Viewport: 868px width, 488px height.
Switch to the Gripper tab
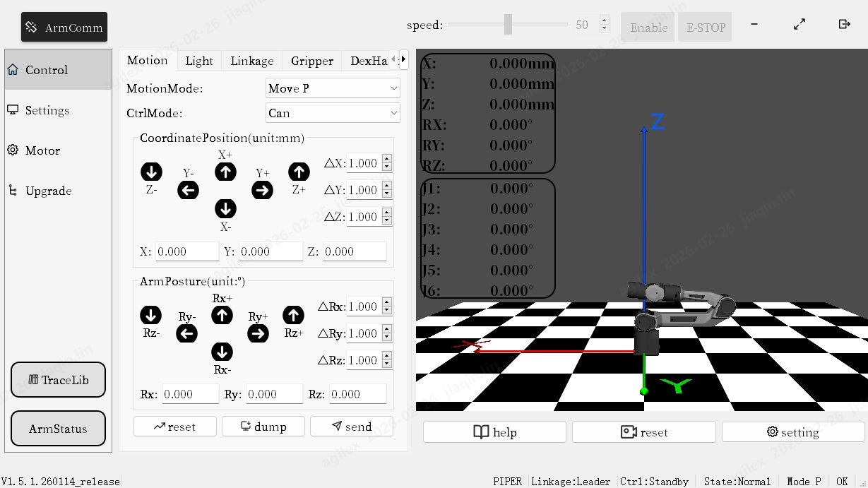click(311, 61)
